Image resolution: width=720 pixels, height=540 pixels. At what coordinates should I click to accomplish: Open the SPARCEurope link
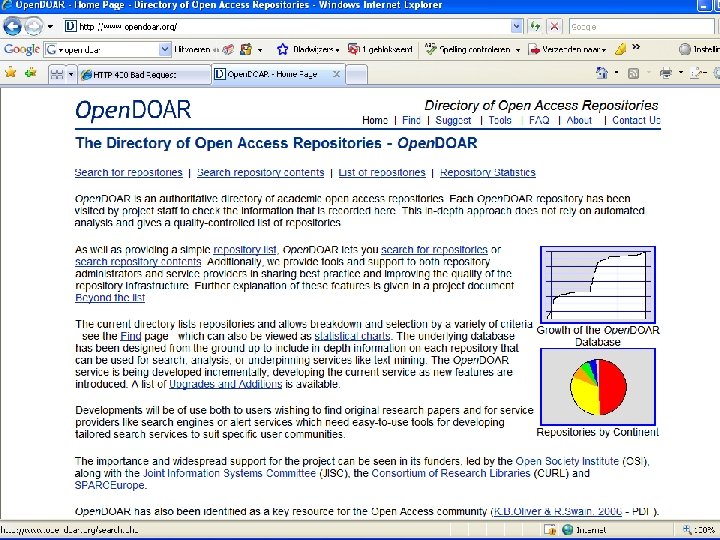[x=109, y=485]
